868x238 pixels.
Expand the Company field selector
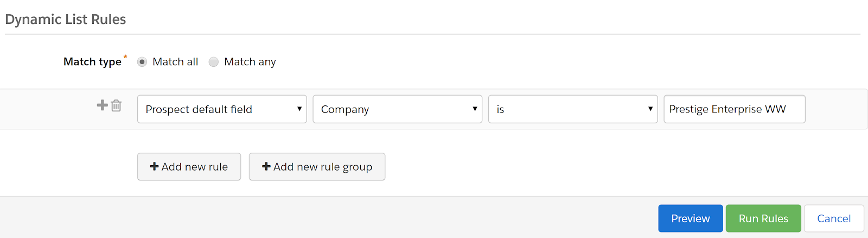point(397,109)
